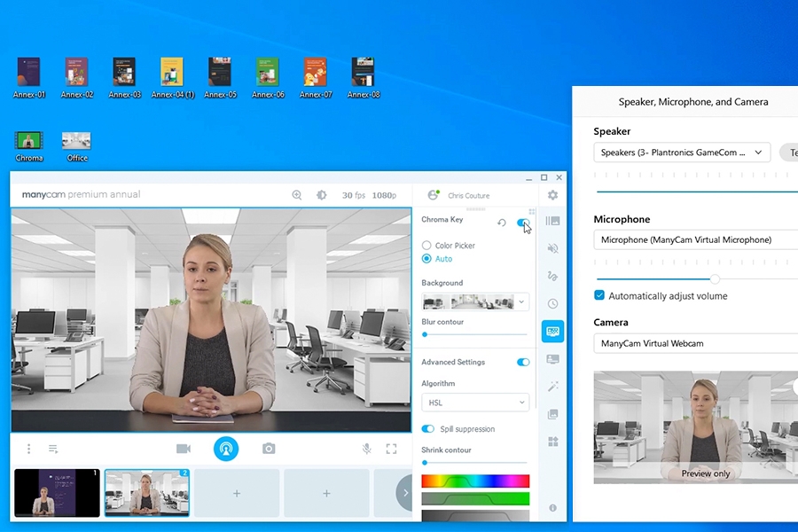The width and height of the screenshot is (798, 532).
Task: Toggle the muted microphone icon in ManyCam
Action: (366, 449)
